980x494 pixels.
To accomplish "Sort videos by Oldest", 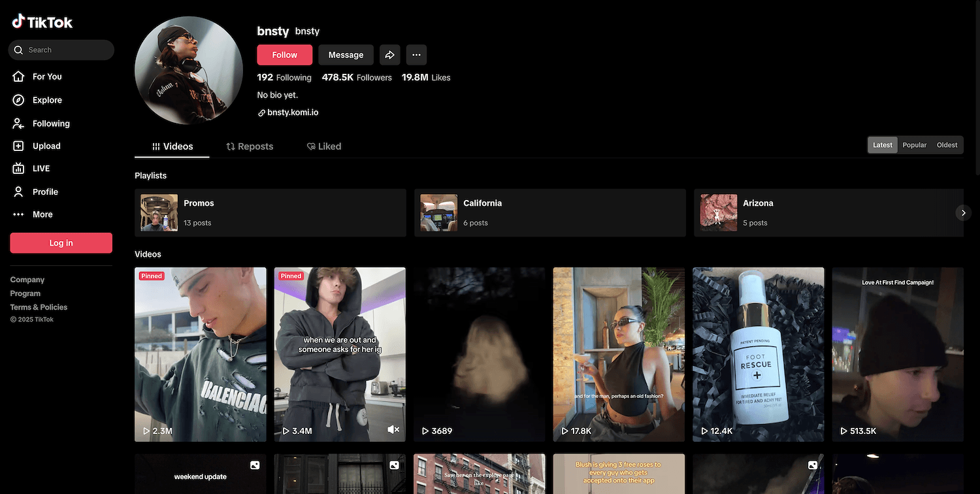I will [947, 145].
